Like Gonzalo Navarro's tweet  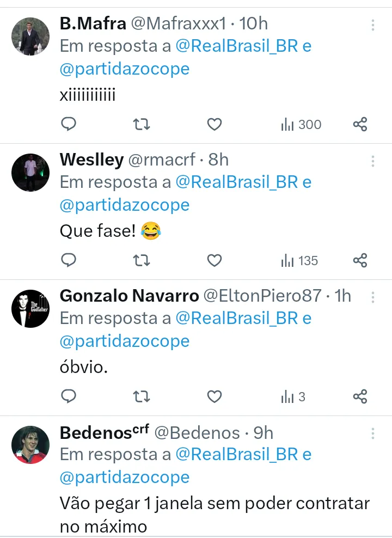[x=215, y=396]
